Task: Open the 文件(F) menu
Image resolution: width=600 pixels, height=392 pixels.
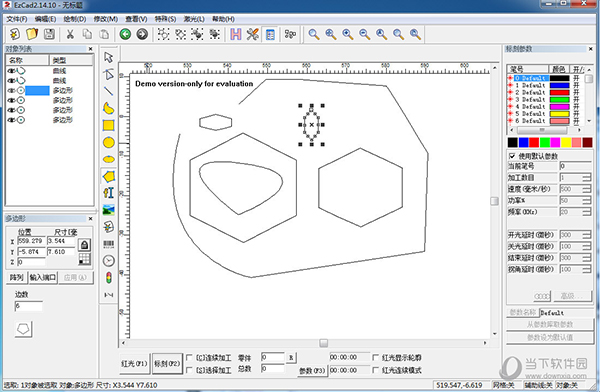Action: pyautogui.click(x=16, y=19)
